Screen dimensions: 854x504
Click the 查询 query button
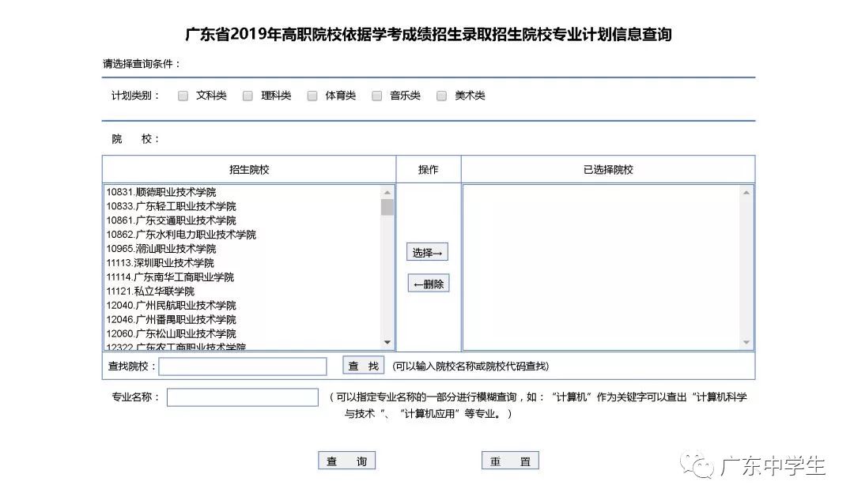click(x=346, y=460)
